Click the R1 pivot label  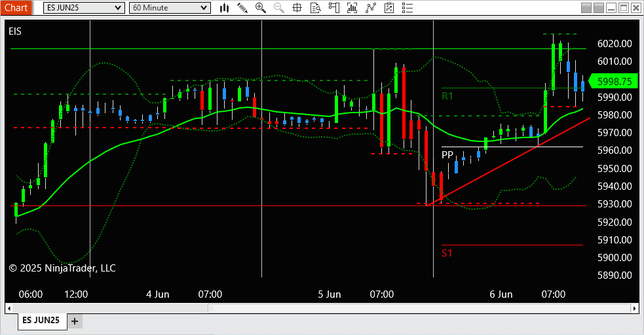pyautogui.click(x=447, y=96)
